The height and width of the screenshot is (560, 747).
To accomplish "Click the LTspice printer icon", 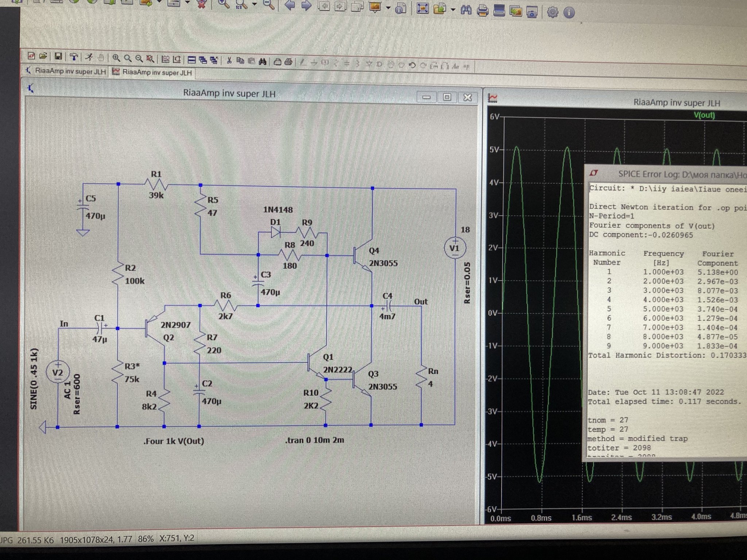I will point(288,62).
